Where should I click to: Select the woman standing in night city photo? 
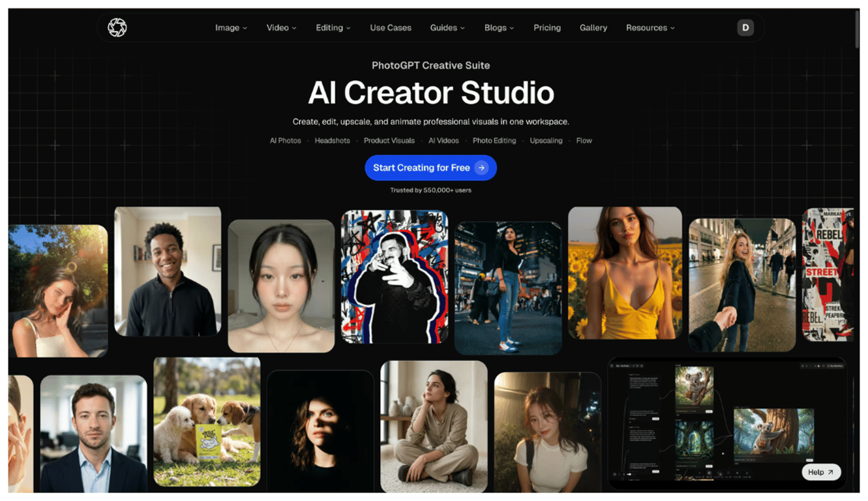(508, 288)
